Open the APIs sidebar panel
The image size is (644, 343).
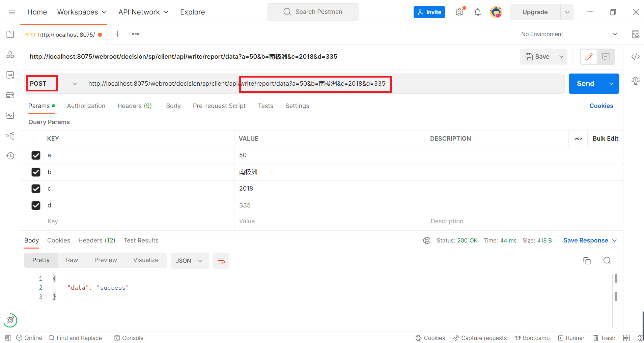tap(10, 55)
